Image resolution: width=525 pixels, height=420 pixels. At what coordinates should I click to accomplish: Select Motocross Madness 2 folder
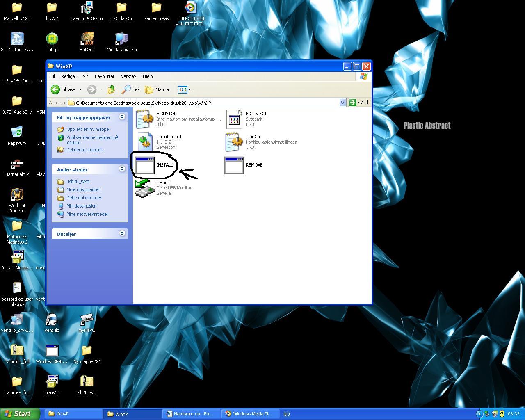tap(17, 232)
